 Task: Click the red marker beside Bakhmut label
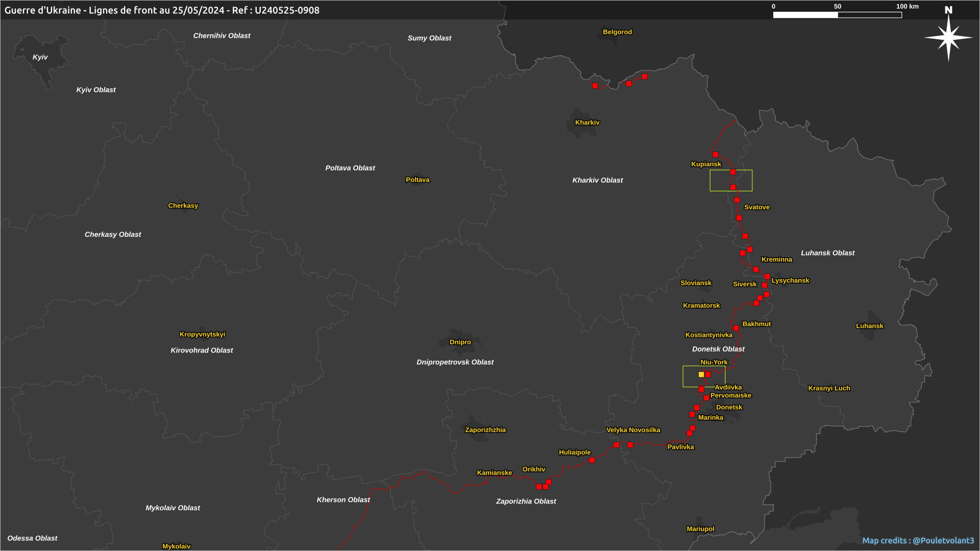736,328
